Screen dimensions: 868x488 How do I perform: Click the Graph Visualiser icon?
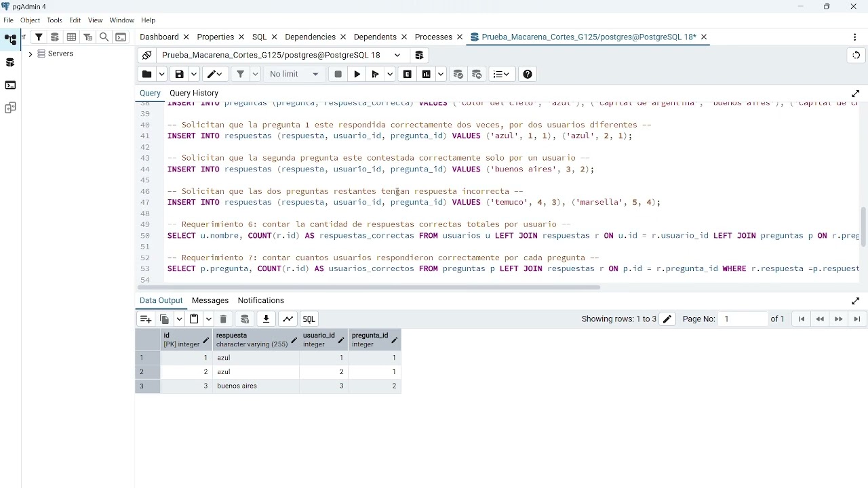289,319
